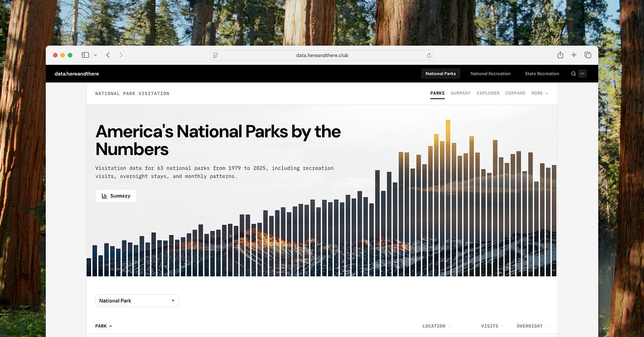Reload the page with the refresh icon
This screenshot has height=337, width=644.
click(429, 55)
